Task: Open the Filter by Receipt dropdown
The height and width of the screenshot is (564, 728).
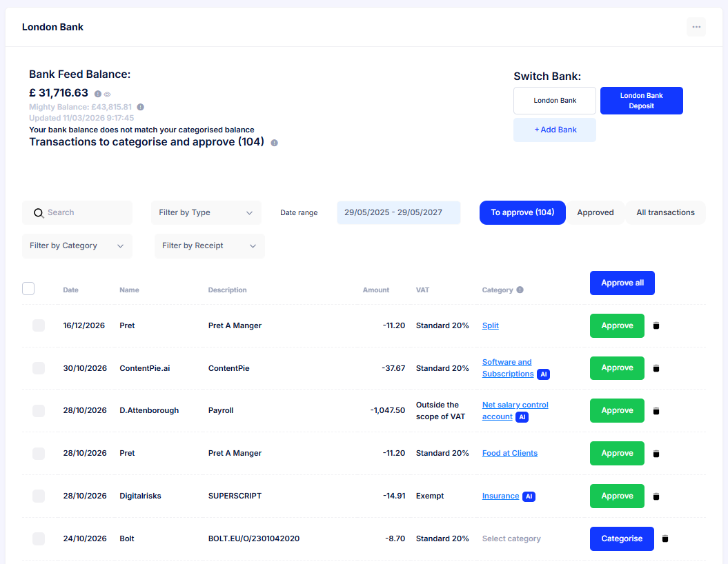Action: click(209, 246)
